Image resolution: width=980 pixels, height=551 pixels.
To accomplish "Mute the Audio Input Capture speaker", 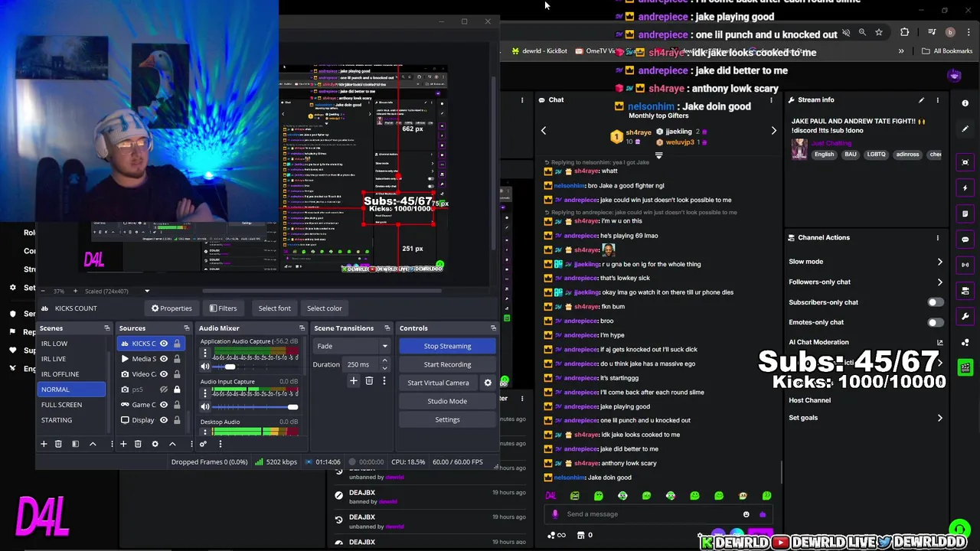I will [204, 406].
